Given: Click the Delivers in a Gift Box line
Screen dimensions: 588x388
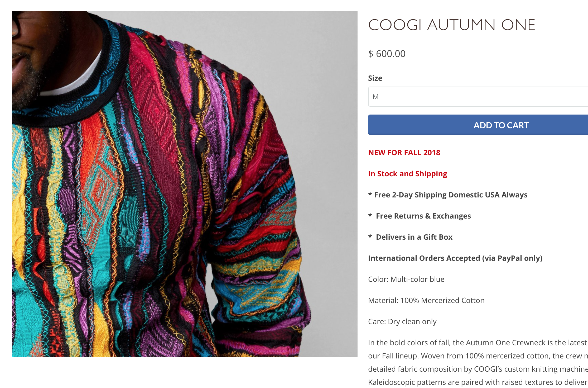Looking at the screenshot, I should (414, 237).
